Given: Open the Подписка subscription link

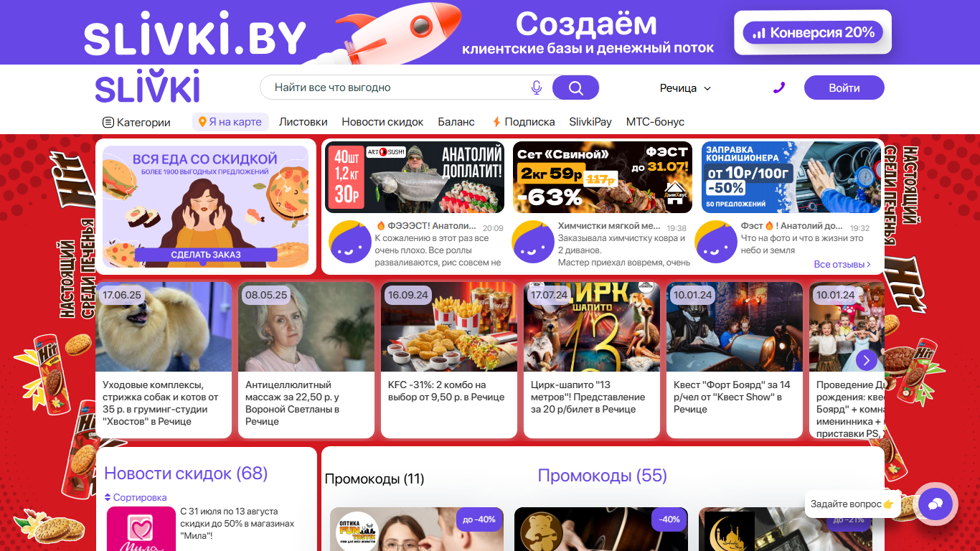Looking at the screenshot, I should [x=524, y=122].
